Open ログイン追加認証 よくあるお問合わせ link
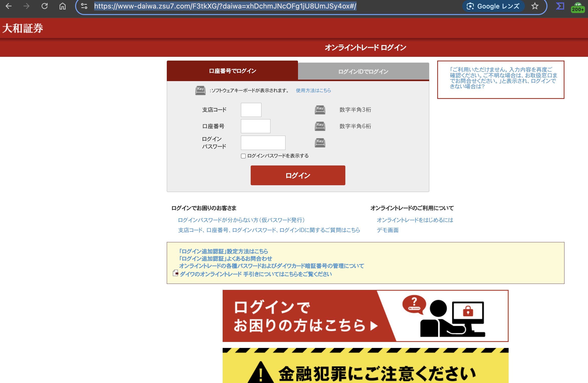Image resolution: width=588 pixels, height=383 pixels. 225,259
